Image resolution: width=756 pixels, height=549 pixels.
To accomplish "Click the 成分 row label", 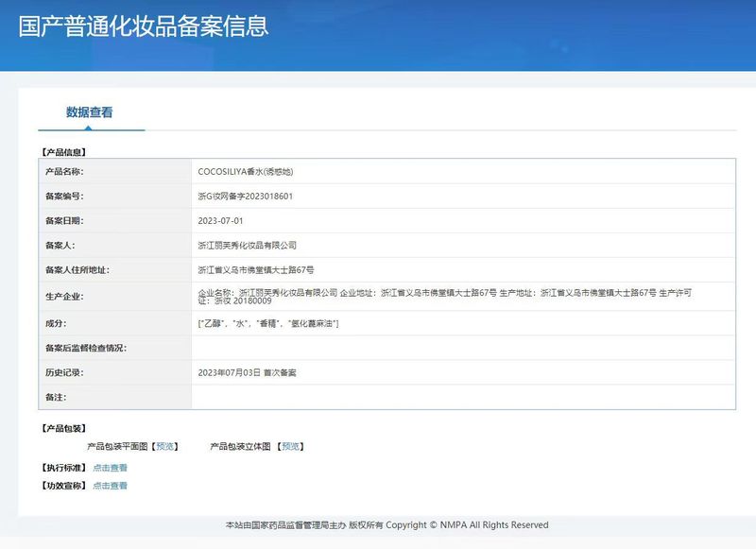I will (x=56, y=323).
